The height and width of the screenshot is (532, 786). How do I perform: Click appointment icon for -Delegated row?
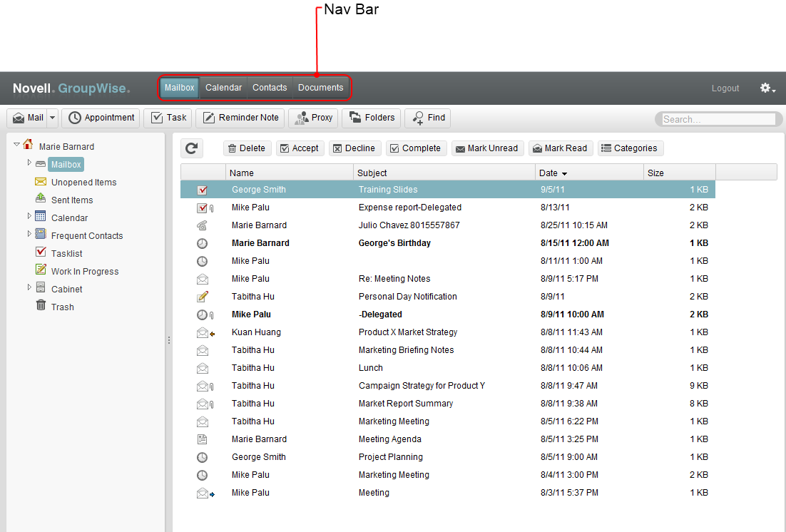(202, 315)
